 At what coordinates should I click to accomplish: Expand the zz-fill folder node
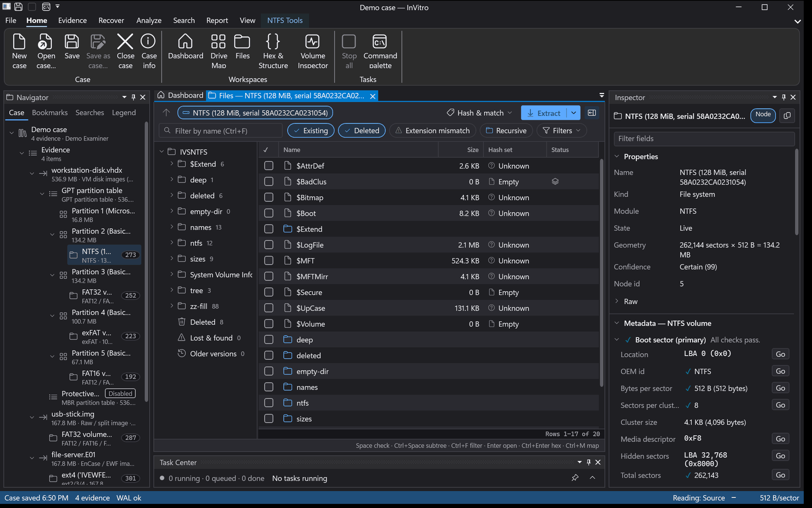click(x=172, y=306)
